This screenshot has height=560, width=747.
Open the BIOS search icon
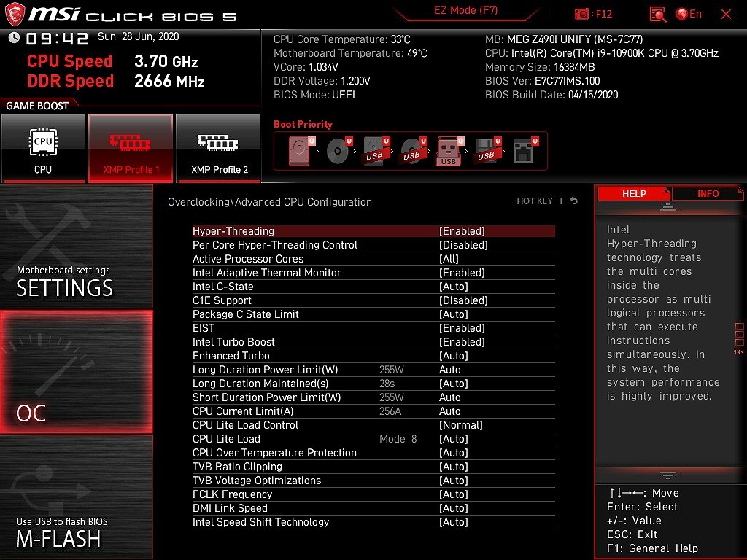[x=657, y=14]
